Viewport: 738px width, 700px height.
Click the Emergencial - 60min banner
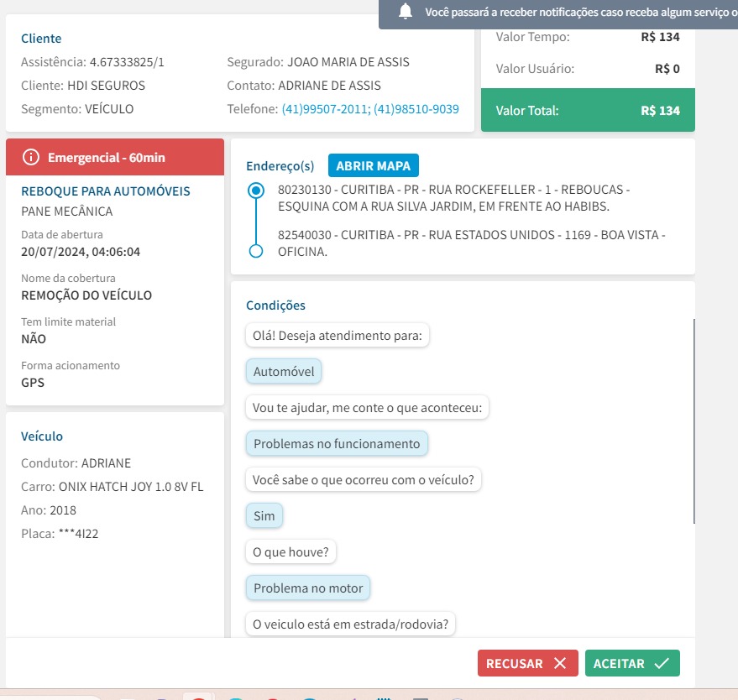[x=115, y=157]
